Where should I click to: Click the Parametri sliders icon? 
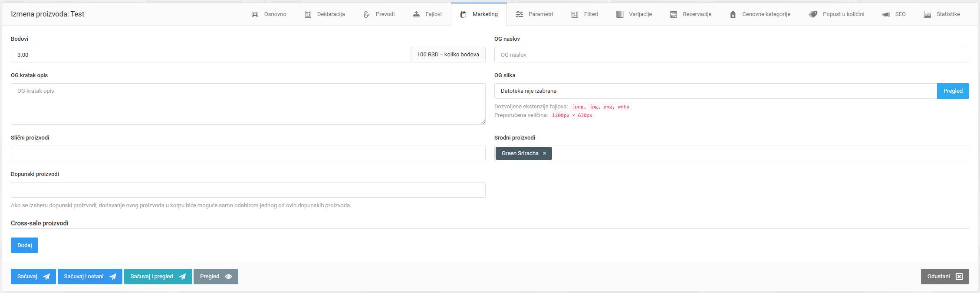click(519, 14)
